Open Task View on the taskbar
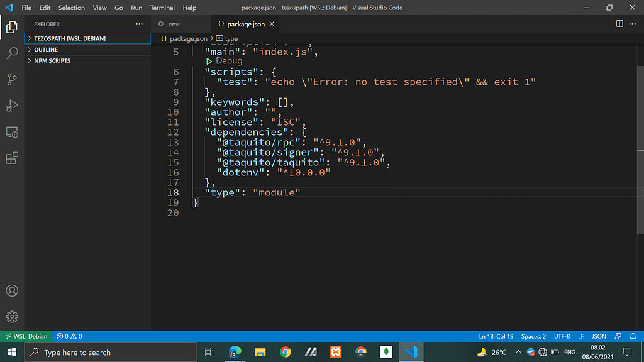 (209, 352)
